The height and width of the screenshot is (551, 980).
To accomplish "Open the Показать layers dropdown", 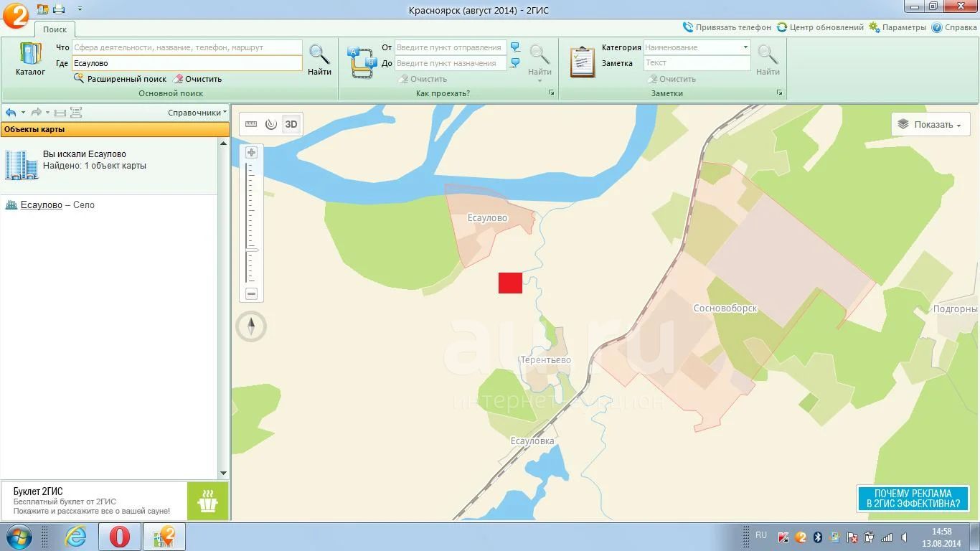I will pyautogui.click(x=930, y=124).
